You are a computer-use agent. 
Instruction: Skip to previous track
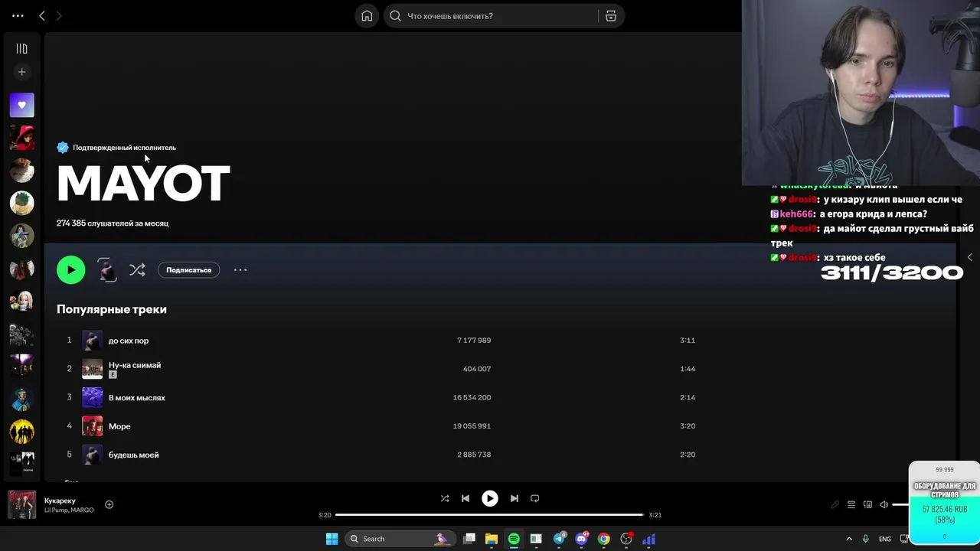465,498
